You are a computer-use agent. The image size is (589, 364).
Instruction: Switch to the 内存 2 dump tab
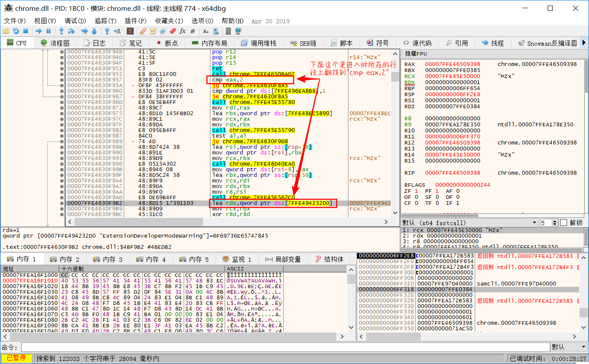(x=65, y=259)
